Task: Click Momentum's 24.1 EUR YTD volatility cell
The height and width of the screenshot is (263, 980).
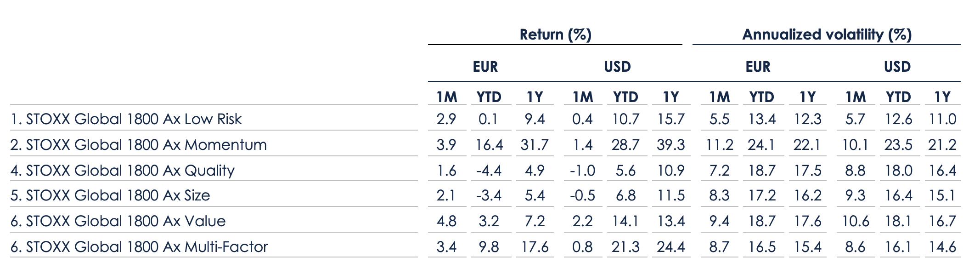Action: click(762, 145)
